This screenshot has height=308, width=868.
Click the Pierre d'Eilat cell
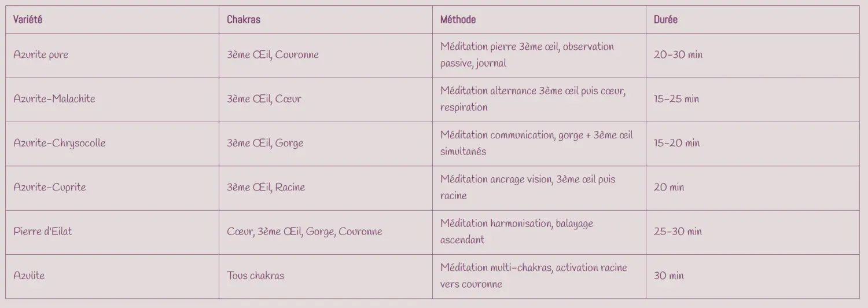[42, 232]
